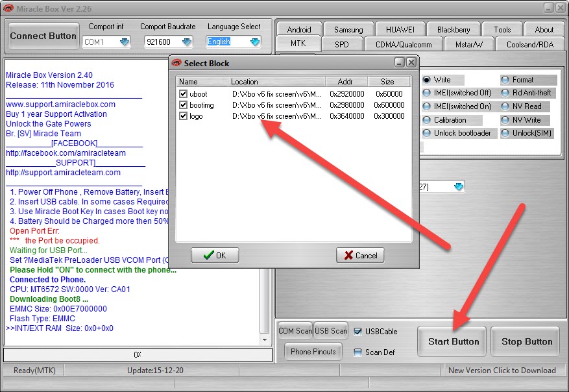Image resolution: width=569 pixels, height=392 pixels.
Task: Toggle the USBCable checkbox
Action: (x=357, y=332)
